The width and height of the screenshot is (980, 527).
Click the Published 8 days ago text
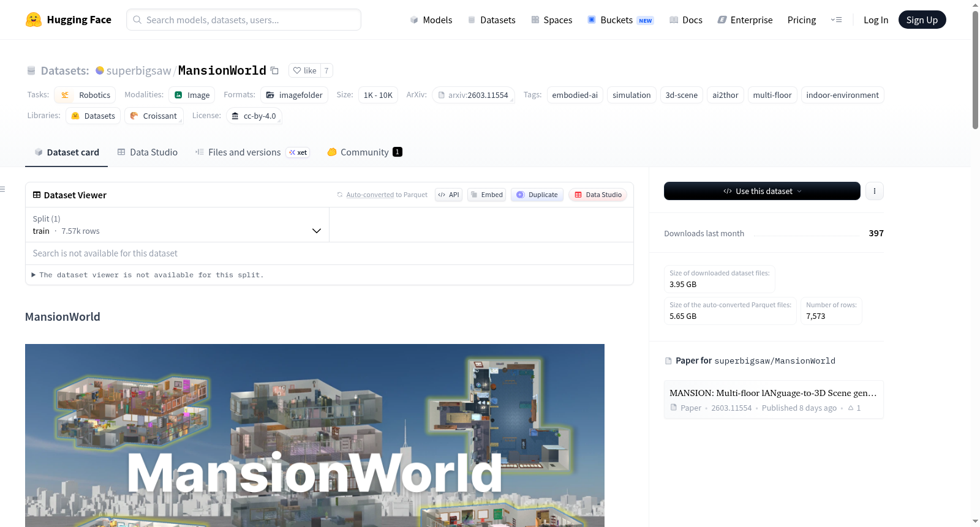pos(799,408)
